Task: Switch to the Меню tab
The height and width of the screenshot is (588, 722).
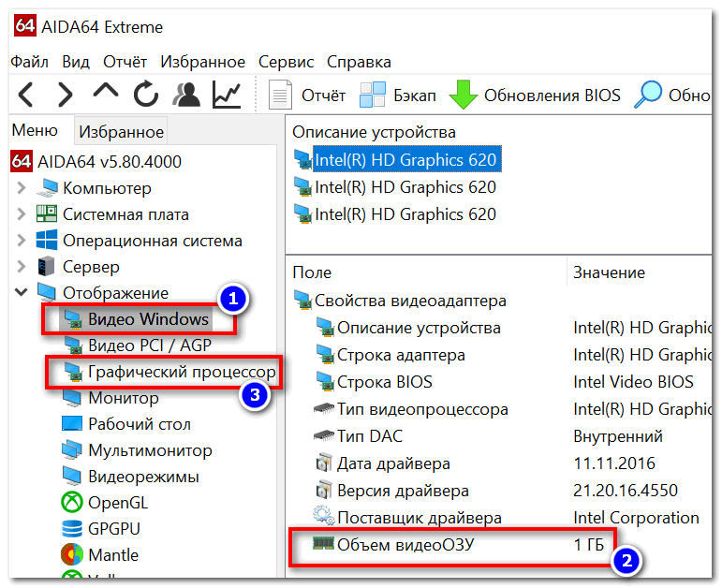Action: [35, 130]
